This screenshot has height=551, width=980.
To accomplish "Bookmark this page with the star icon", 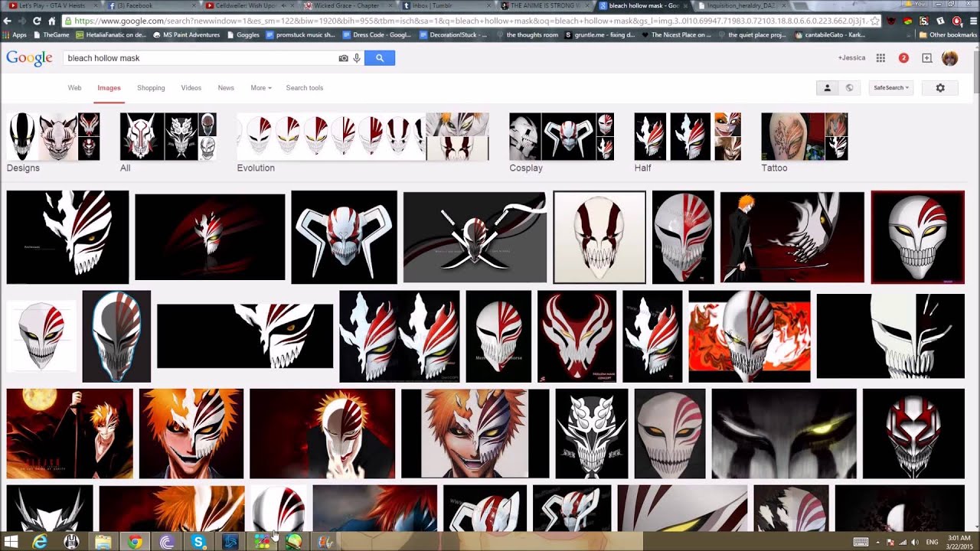I will (x=875, y=21).
